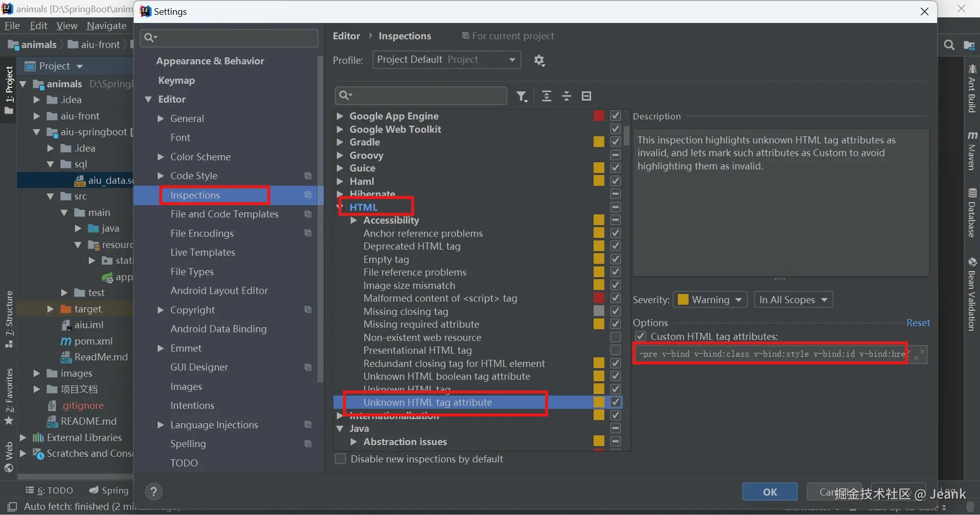
Task: Open the Web tool window
Action: (9, 456)
